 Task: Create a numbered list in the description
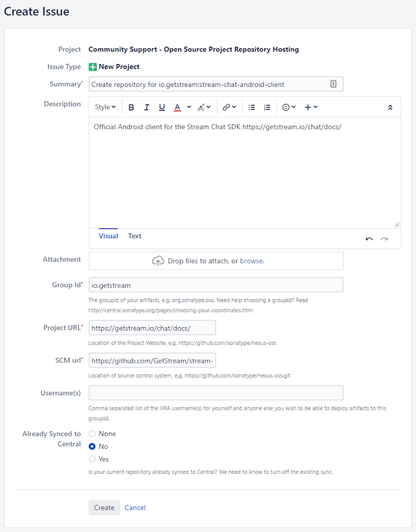tap(267, 107)
